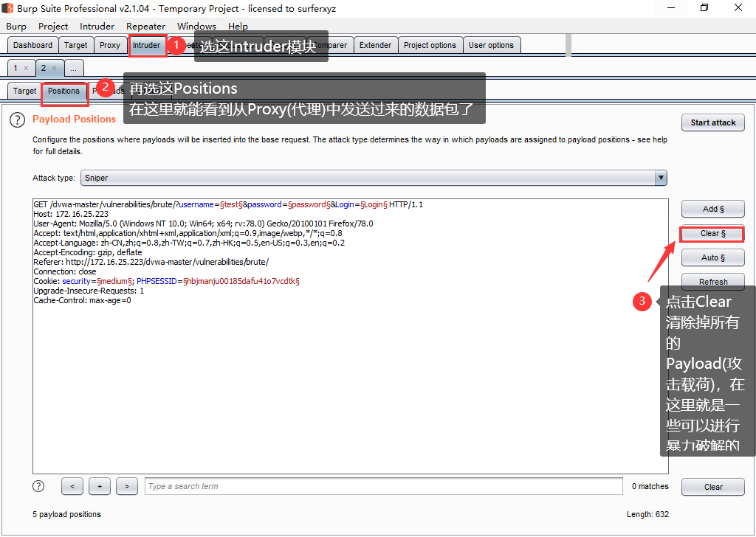Open the Help menu

point(238,27)
